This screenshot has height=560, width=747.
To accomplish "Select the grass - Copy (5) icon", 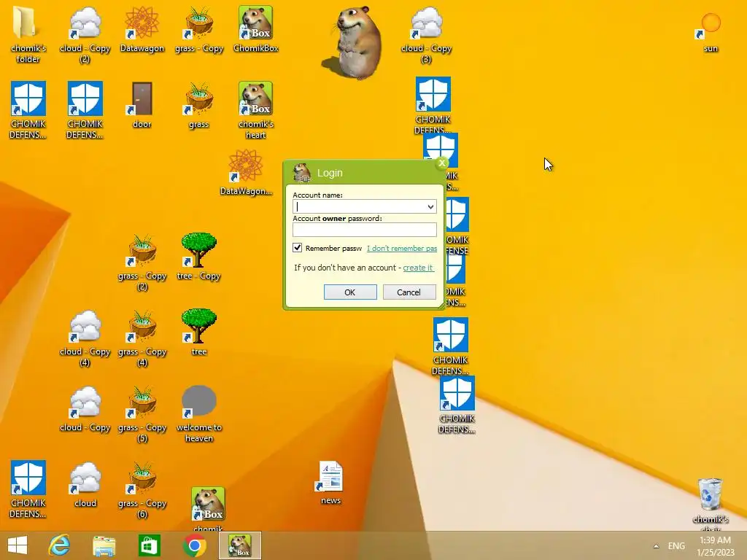I will click(x=142, y=414).
